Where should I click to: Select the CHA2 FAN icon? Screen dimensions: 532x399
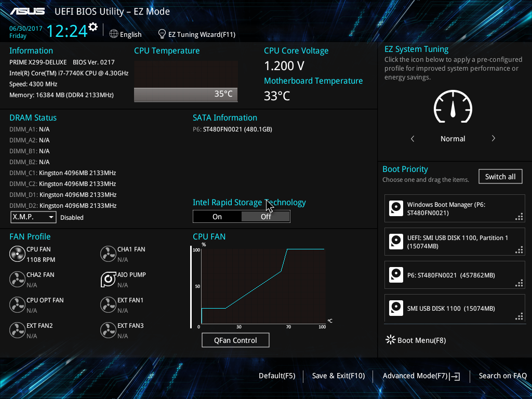coord(17,279)
